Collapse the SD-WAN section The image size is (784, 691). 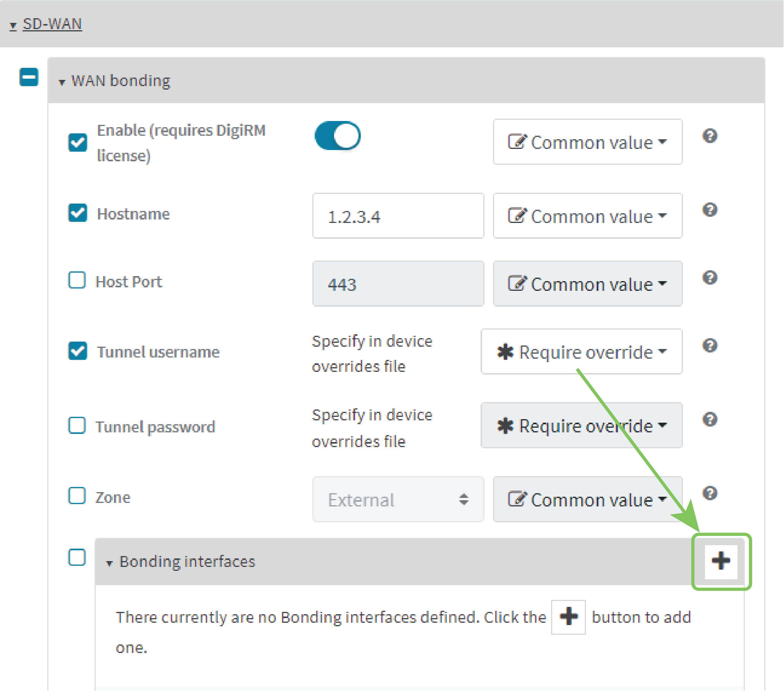13,25
